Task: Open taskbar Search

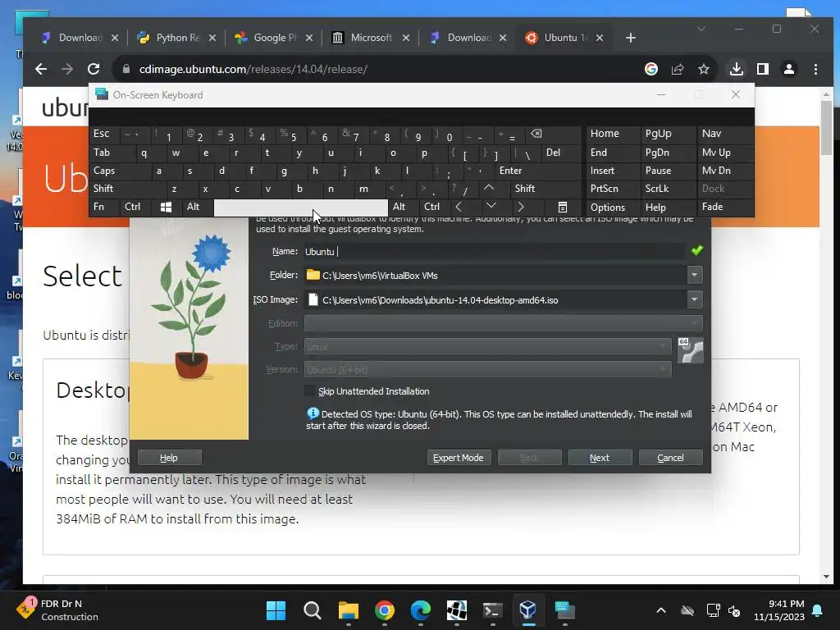Action: 313,610
